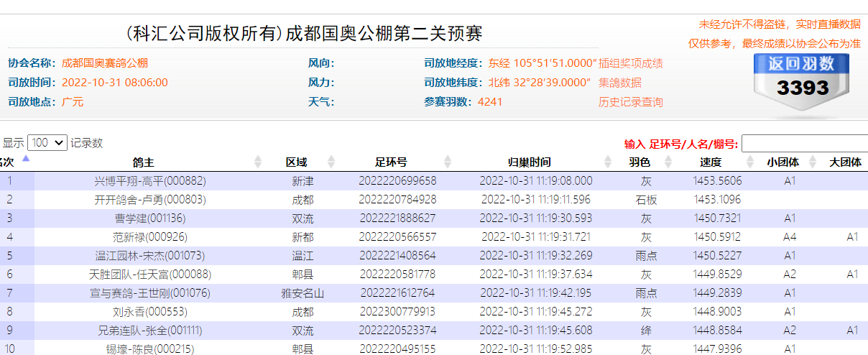Open the 历史记录查询 link
Viewport: 868px width, 355px height.
(x=630, y=102)
